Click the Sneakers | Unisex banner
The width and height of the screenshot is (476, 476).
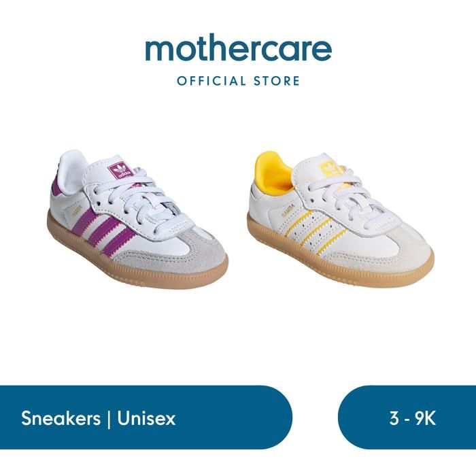(x=146, y=417)
